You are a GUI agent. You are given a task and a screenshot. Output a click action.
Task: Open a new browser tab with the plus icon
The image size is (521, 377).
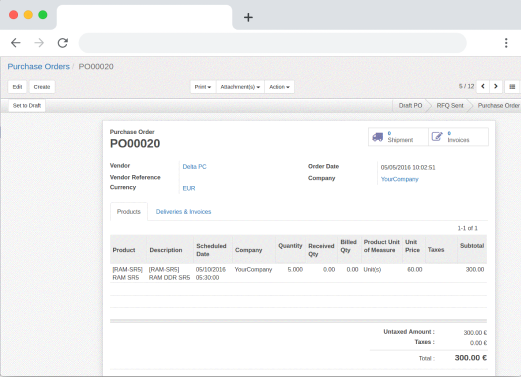248,17
